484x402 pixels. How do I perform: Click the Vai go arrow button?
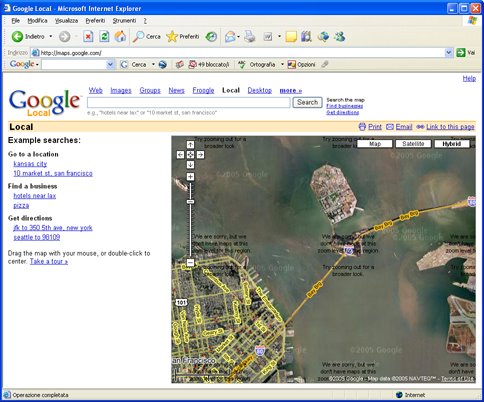[x=461, y=53]
